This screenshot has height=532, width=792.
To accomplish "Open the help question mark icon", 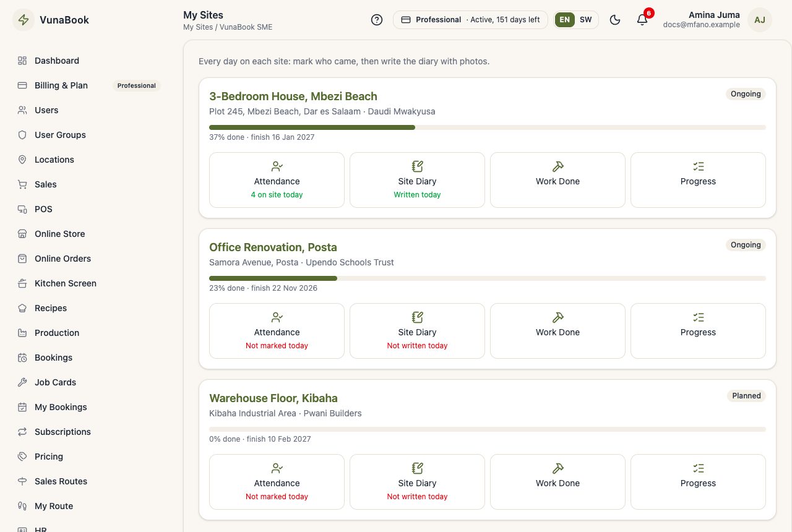I will point(377,20).
